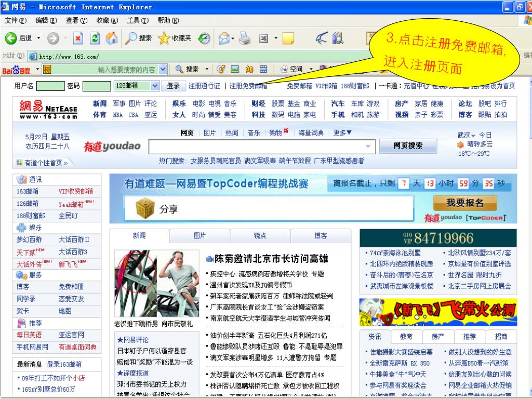Click the 网页搜索 button
532x399 pixels.
click(408, 146)
